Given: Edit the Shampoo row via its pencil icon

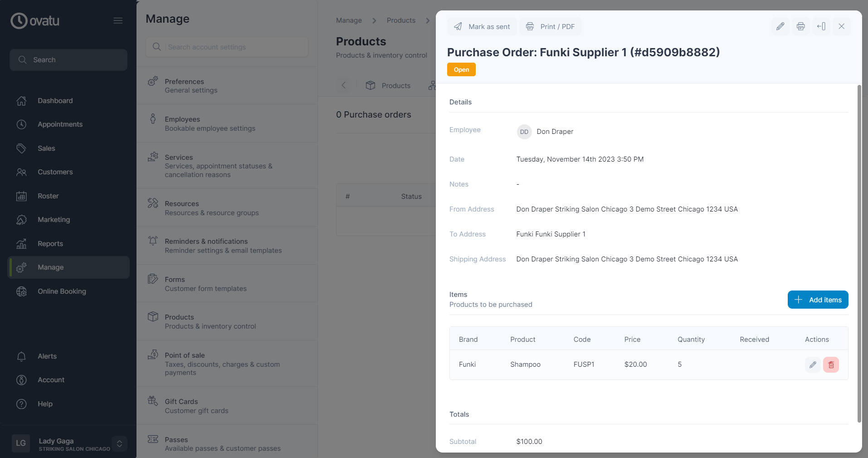Looking at the screenshot, I should point(812,364).
